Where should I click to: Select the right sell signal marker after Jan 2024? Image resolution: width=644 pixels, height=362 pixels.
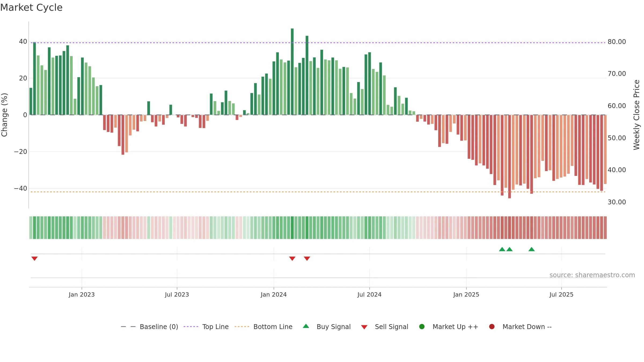[x=307, y=258]
